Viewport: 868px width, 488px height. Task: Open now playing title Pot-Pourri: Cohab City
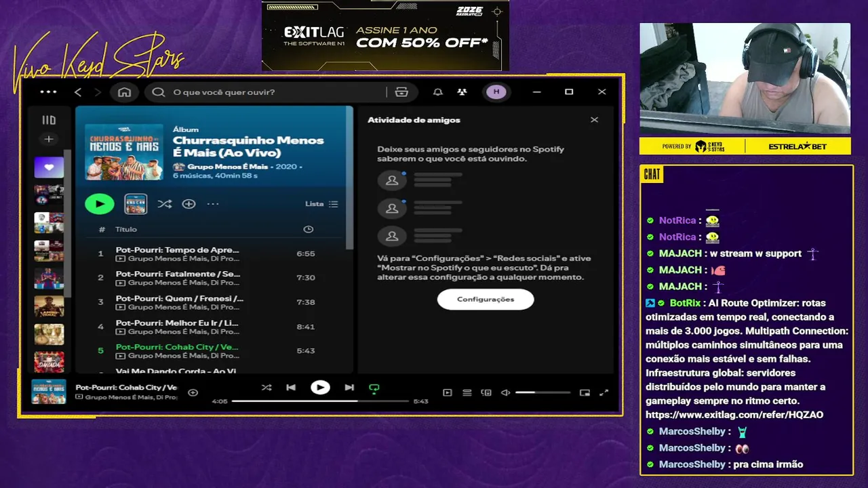126,388
